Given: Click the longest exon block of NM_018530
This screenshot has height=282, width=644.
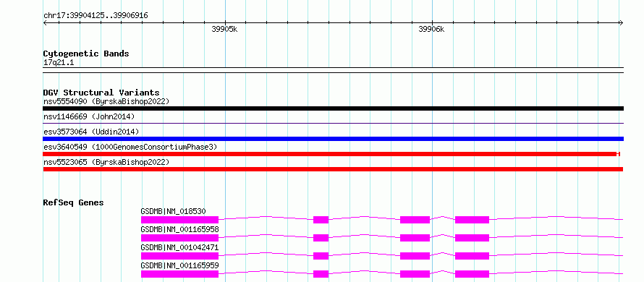Looking at the screenshot, I should (180, 220).
